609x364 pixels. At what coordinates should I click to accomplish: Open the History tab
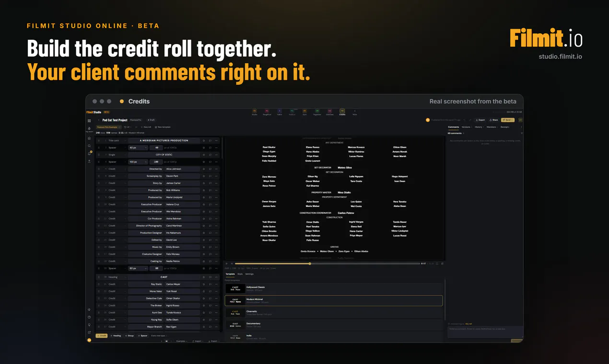point(479,127)
